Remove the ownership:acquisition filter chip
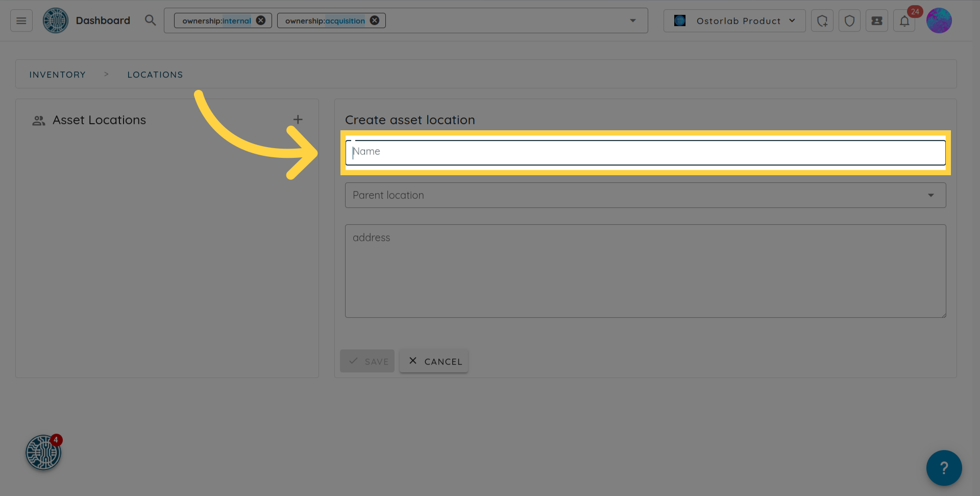This screenshot has width=980, height=496. [375, 20]
